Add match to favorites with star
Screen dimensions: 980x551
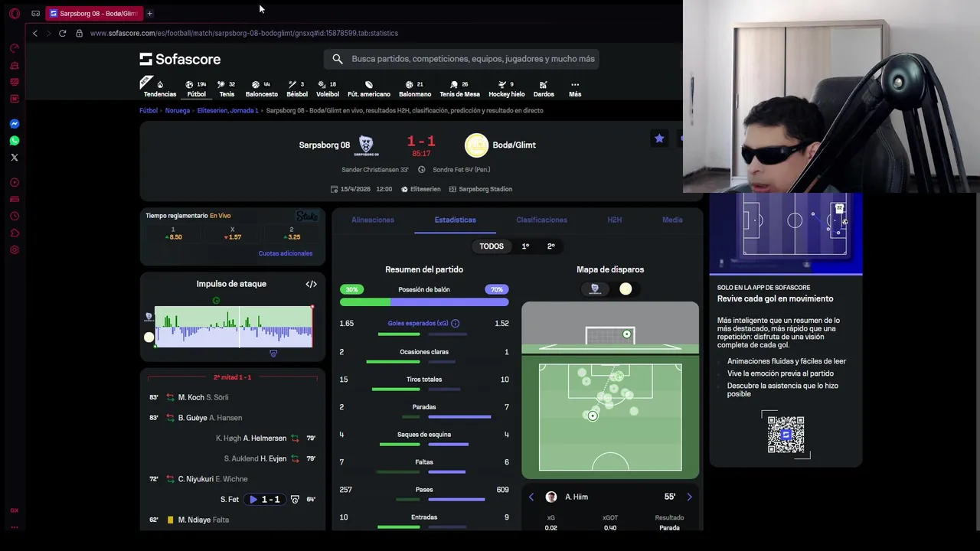[x=659, y=139]
